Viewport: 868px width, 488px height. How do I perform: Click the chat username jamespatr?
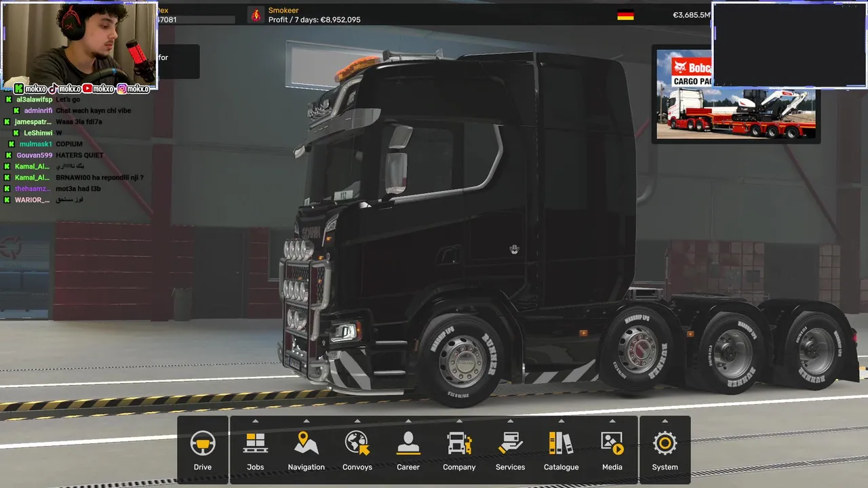pos(33,122)
